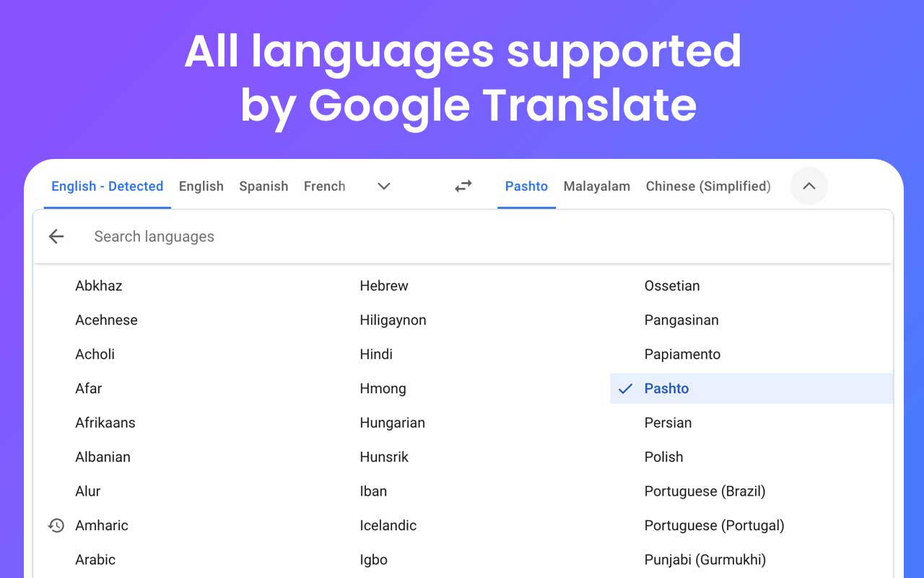Image resolution: width=924 pixels, height=578 pixels.
Task: Click the checkmark next to Pashto
Action: point(624,388)
